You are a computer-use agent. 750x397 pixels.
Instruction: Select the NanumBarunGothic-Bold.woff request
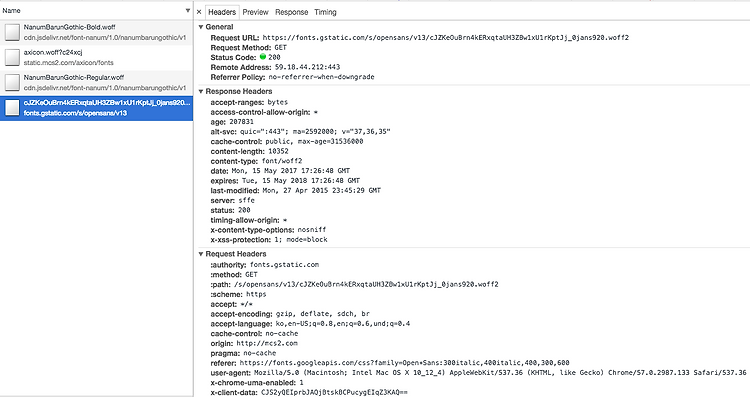[96, 32]
